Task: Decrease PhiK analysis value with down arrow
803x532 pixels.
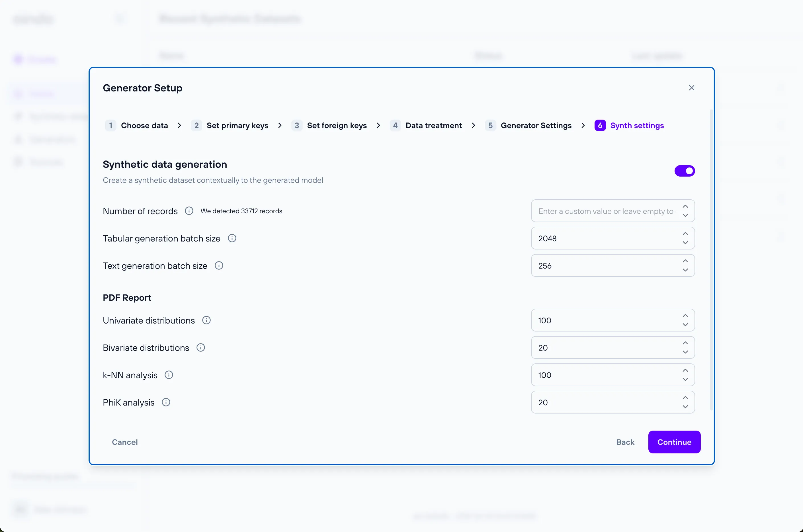Action: click(x=685, y=407)
